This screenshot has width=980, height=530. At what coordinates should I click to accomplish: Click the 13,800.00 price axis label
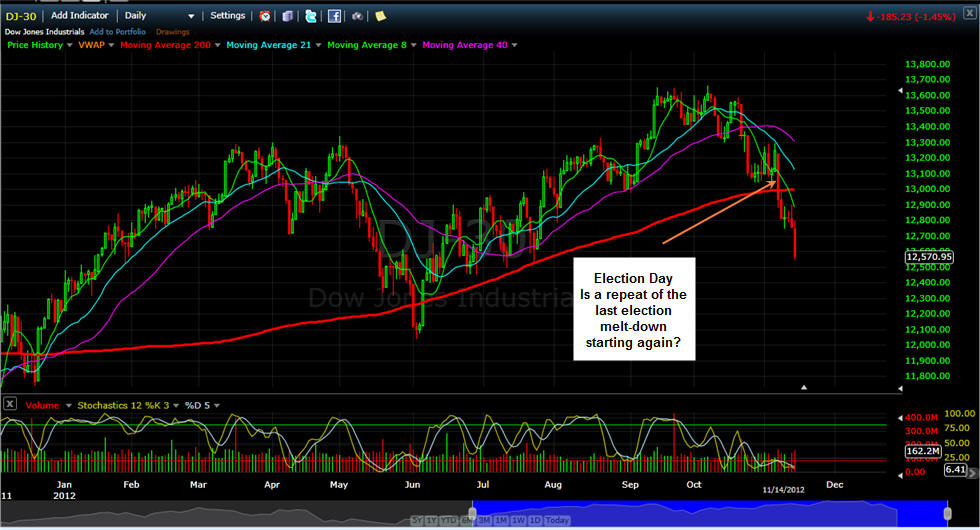pos(928,64)
